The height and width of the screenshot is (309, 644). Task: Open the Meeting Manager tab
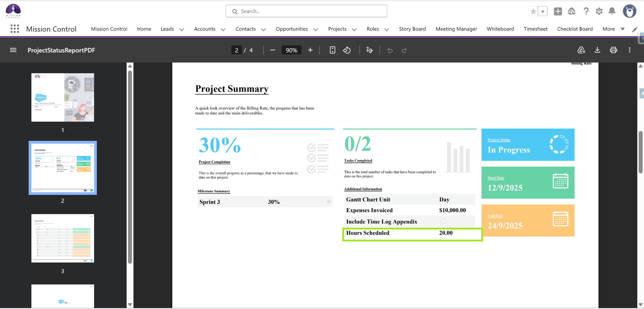(x=456, y=29)
